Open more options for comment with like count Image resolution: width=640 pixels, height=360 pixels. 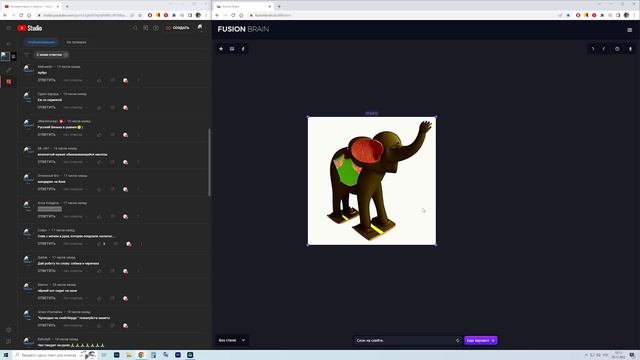click(141, 244)
